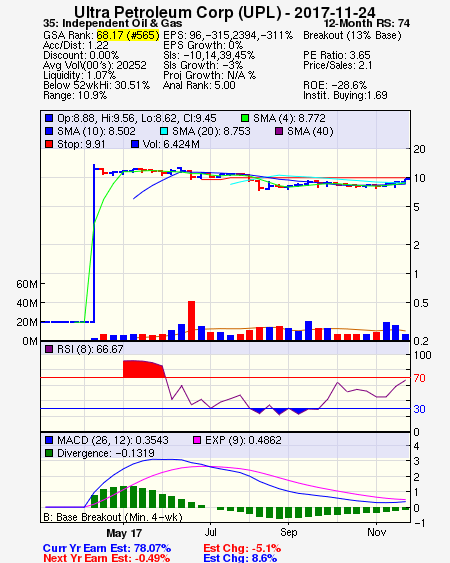The width and height of the screenshot is (450, 563).
Task: Click the green Divergence legend swatch
Action: click(49, 453)
